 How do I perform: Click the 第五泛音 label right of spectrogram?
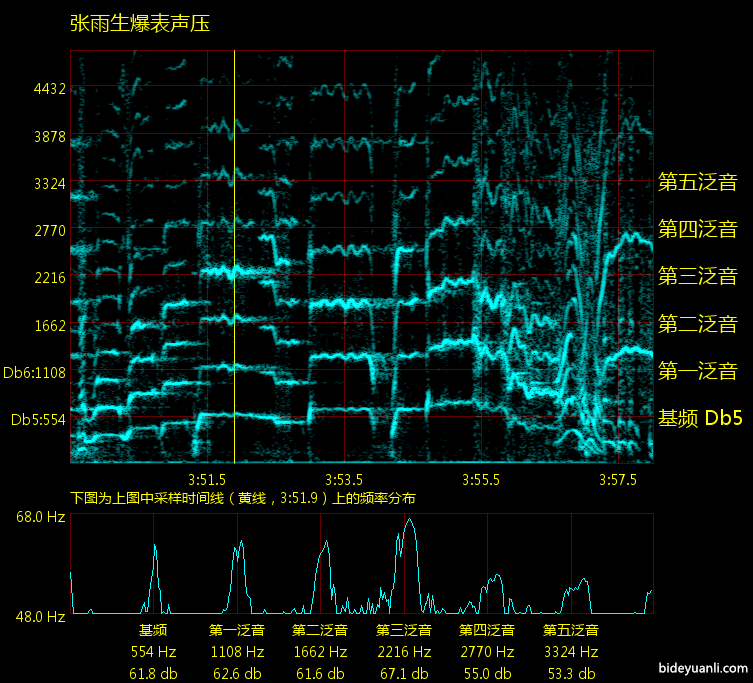697,181
